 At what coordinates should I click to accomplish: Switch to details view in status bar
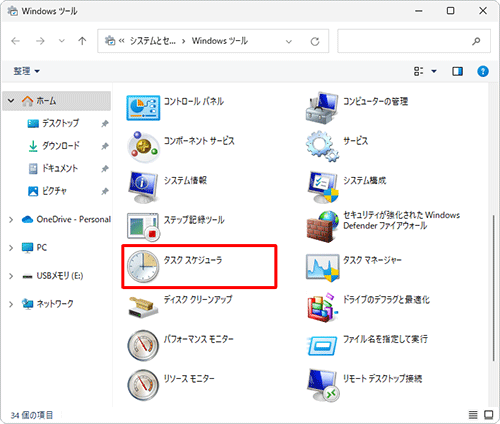(473, 415)
